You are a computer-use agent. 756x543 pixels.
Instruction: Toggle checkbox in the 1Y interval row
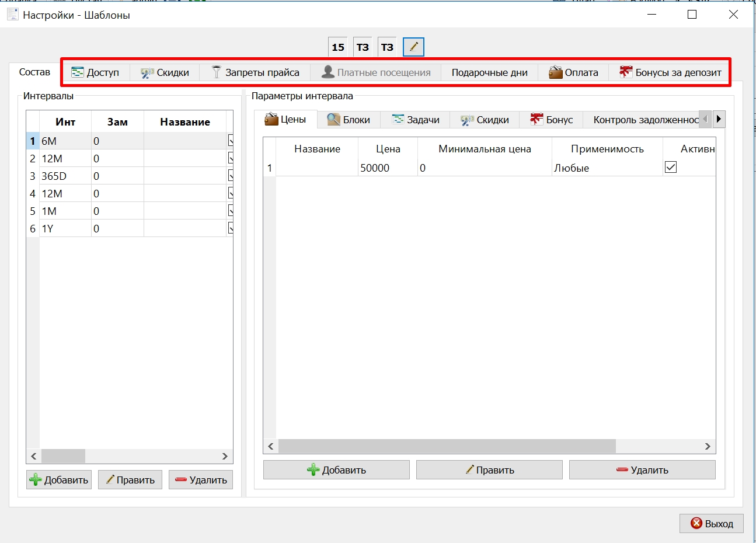[231, 228]
